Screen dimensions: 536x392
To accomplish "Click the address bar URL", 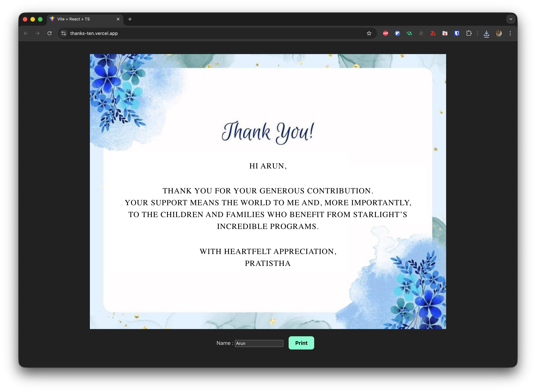I will coord(94,33).
